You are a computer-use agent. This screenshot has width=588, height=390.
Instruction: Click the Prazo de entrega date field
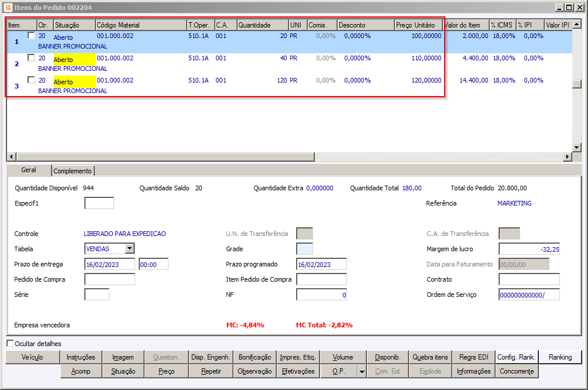tap(110, 264)
